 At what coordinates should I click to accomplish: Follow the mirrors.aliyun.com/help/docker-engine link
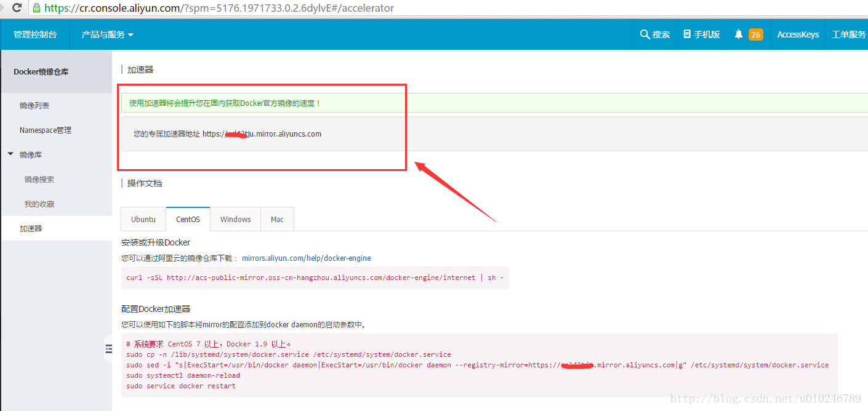[307, 258]
